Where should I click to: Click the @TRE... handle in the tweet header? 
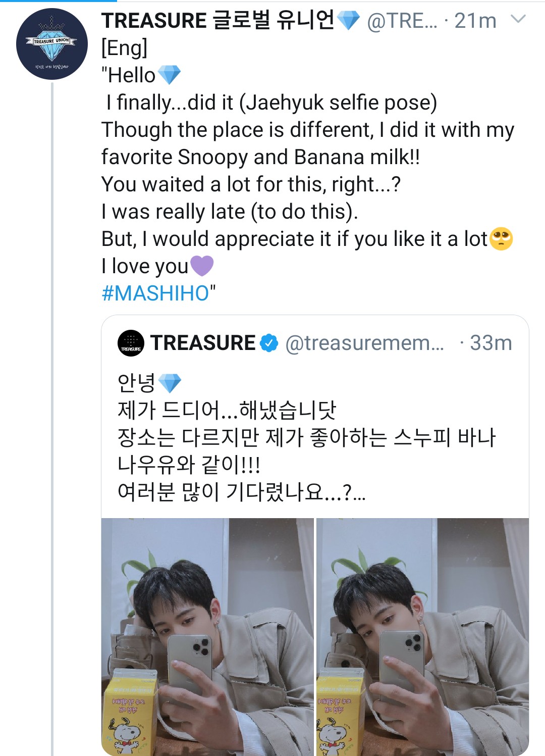[x=402, y=21]
